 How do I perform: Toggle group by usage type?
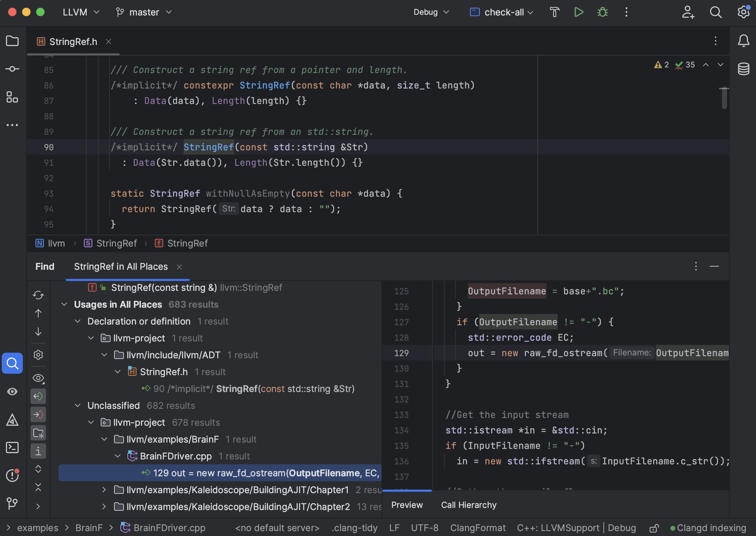pyautogui.click(x=38, y=451)
